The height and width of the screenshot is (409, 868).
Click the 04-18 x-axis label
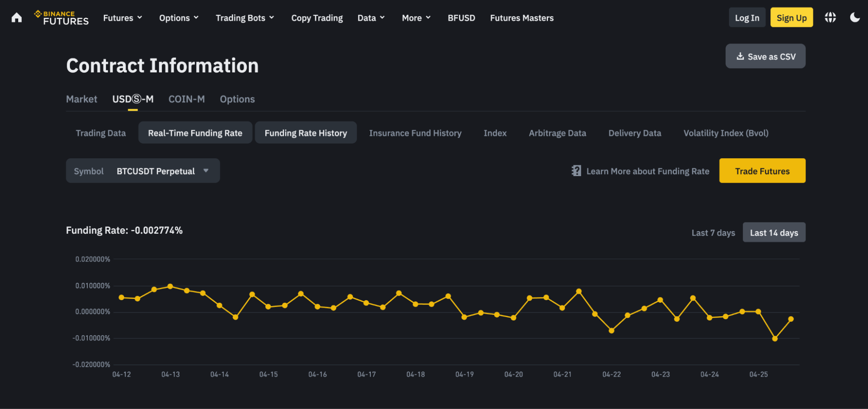click(x=416, y=374)
